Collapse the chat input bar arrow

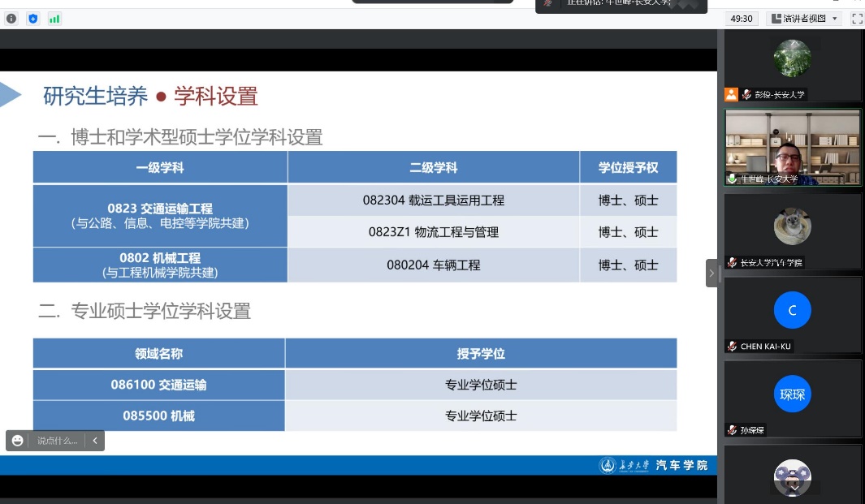(x=94, y=441)
